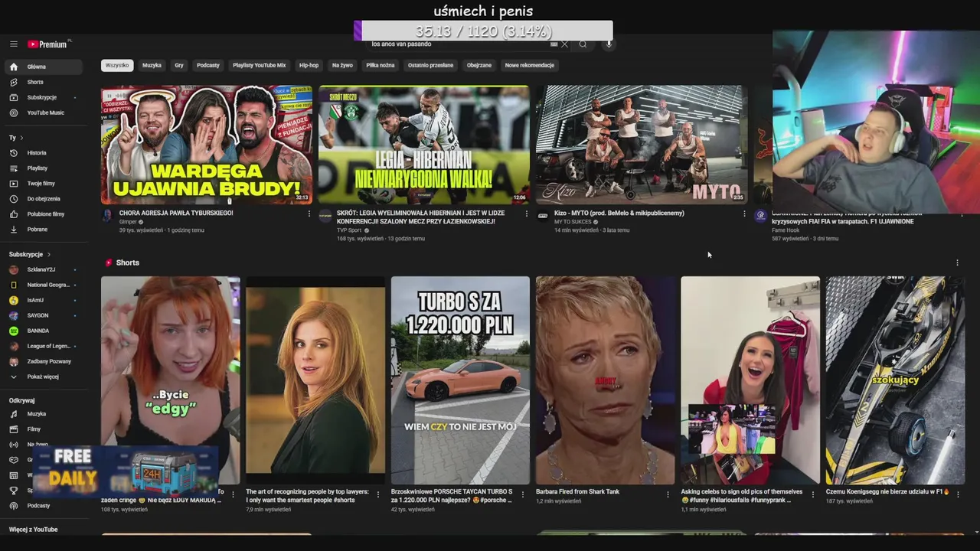The height and width of the screenshot is (551, 980).
Task: Start voice search with microphone
Action: [x=609, y=44]
